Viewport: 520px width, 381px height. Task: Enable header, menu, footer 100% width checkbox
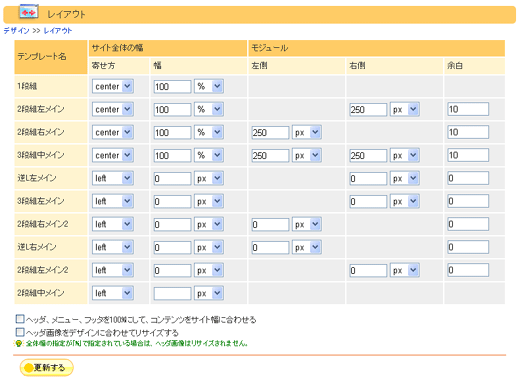tap(20, 319)
